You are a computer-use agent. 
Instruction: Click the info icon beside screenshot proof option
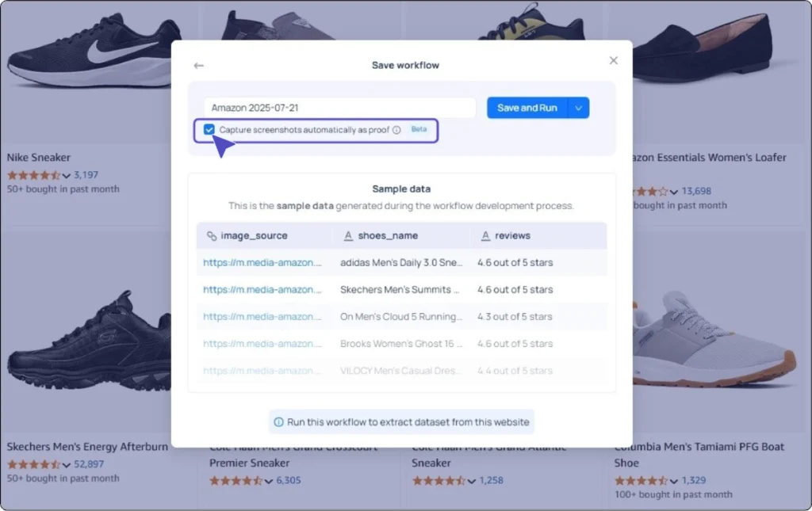[396, 130]
